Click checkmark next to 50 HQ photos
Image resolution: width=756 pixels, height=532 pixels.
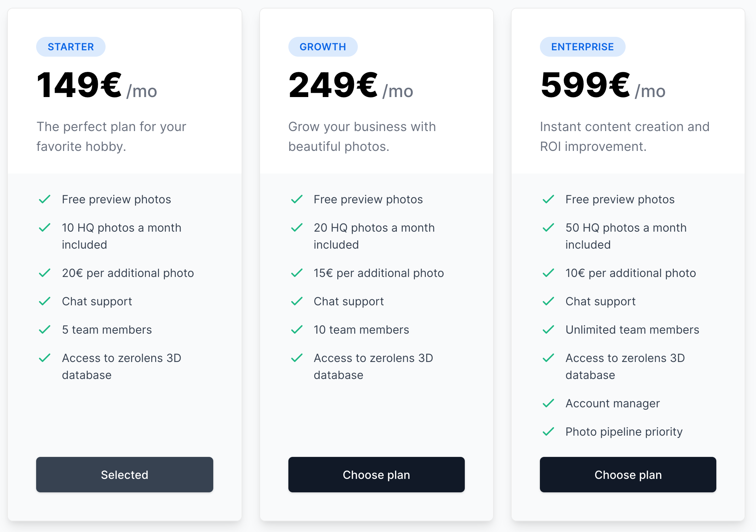548,228
